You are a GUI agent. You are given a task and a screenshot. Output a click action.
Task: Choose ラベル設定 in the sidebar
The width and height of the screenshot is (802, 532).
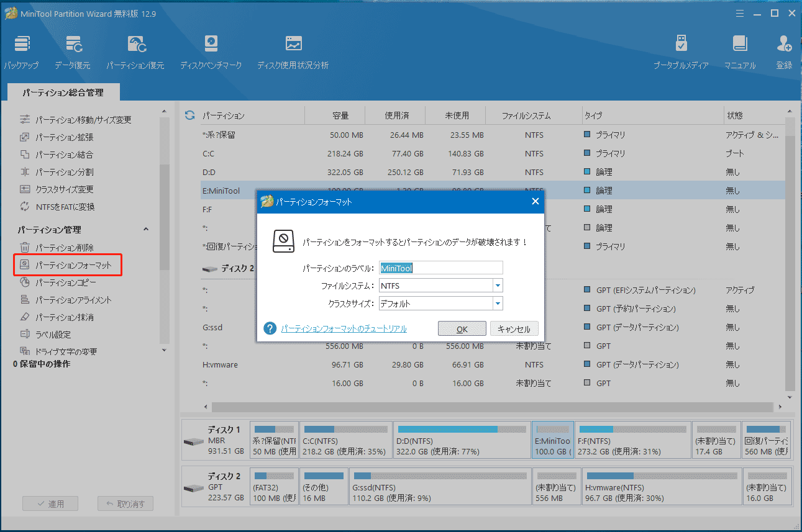(45, 335)
